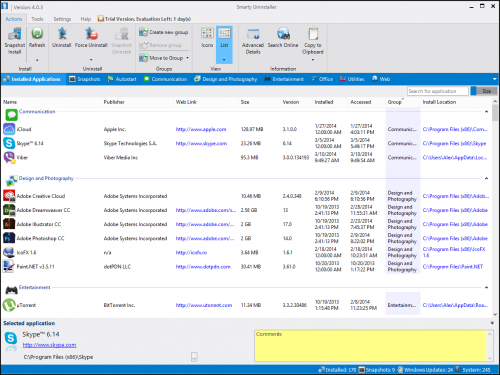Click the ellipsis button beside the Skype path

click(194, 357)
